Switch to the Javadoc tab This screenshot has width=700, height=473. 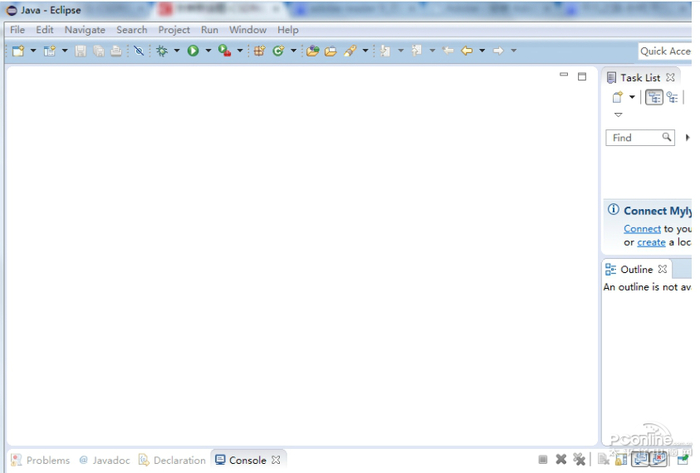pyautogui.click(x=105, y=460)
